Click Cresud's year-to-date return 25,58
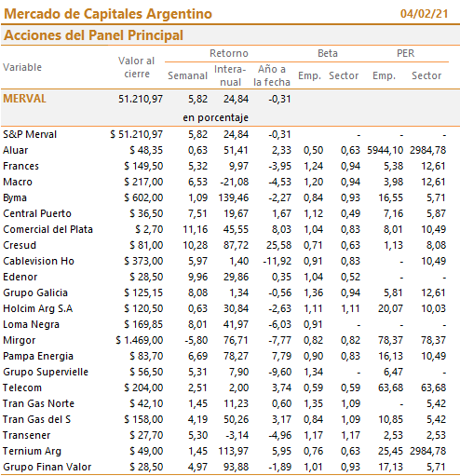Screen dimensions: 460x476 tap(278, 245)
